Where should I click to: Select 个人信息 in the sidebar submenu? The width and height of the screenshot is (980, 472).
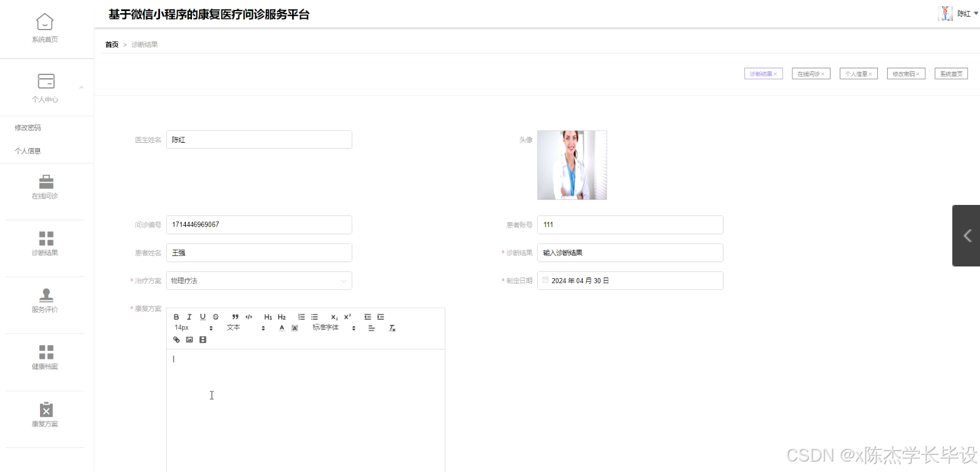(x=28, y=151)
